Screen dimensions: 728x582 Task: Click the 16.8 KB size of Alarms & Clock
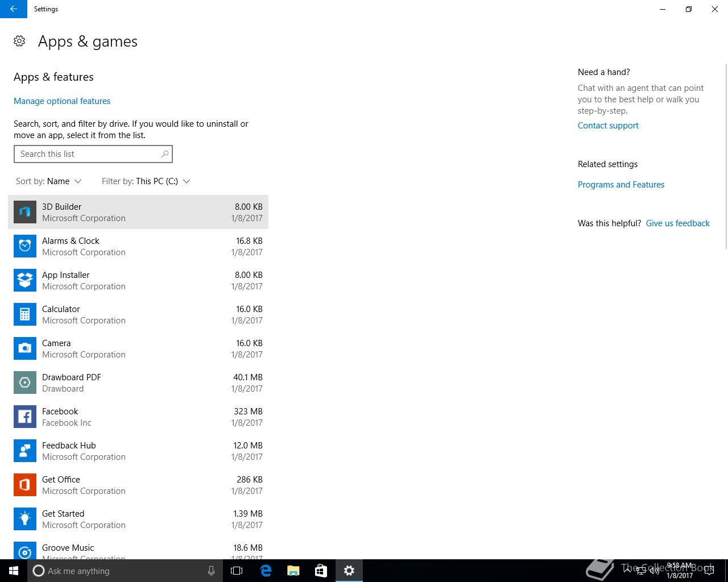click(x=249, y=241)
